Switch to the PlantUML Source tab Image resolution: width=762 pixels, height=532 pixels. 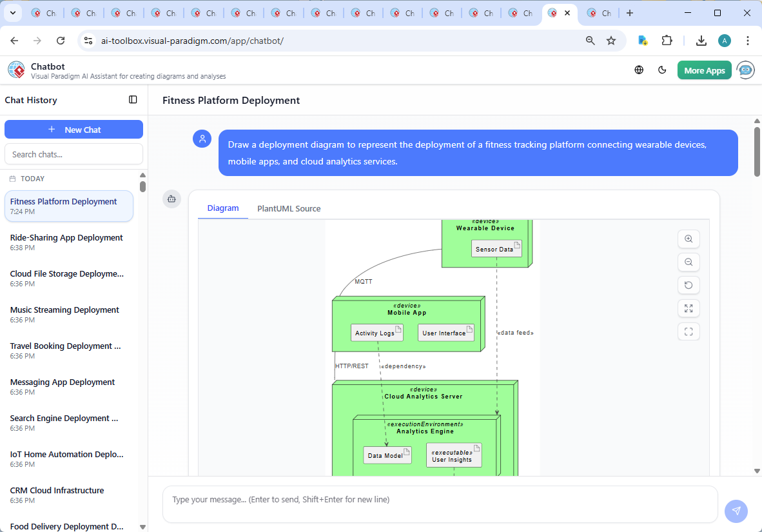point(288,208)
